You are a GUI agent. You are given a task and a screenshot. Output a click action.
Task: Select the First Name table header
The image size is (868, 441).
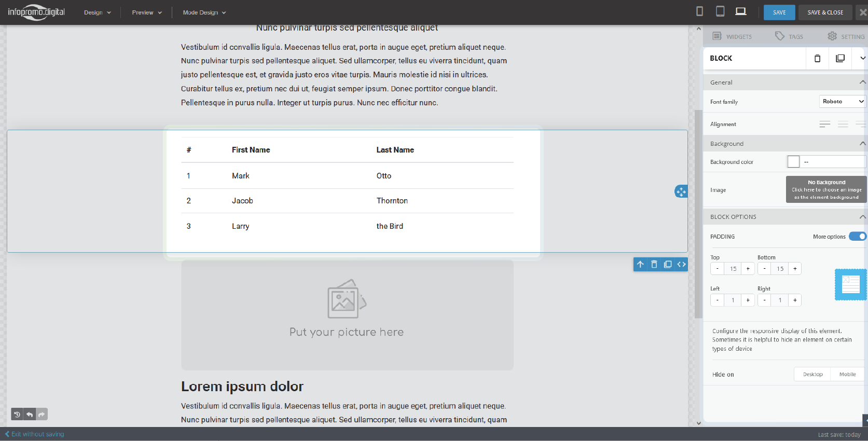(251, 150)
